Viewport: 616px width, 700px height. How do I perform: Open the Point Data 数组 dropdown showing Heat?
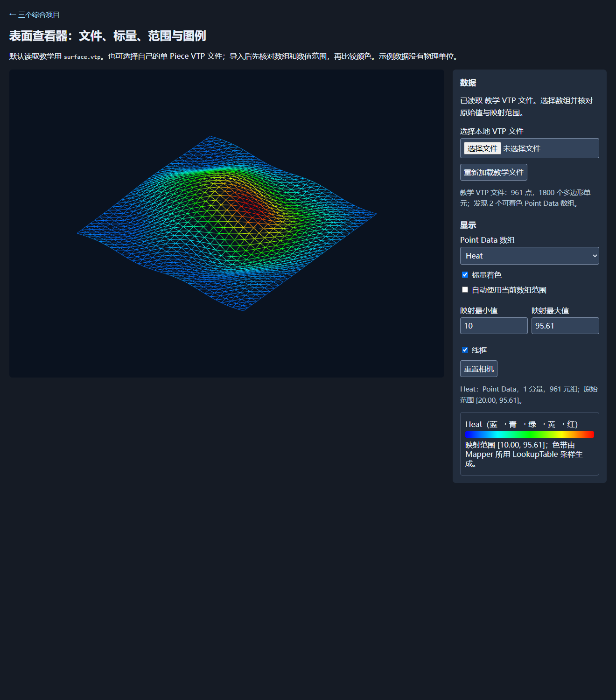click(530, 256)
